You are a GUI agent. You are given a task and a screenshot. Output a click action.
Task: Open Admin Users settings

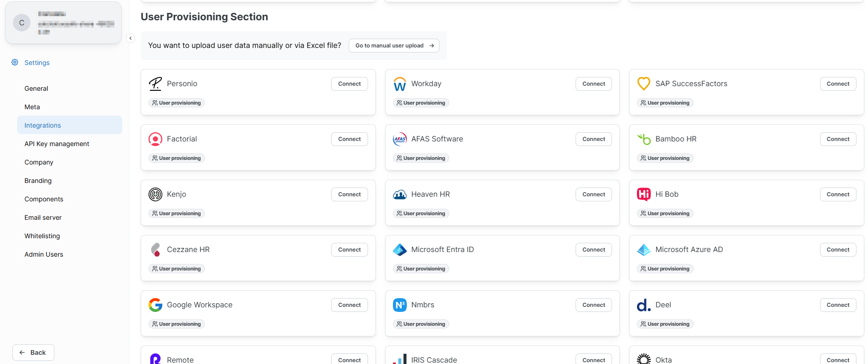pyautogui.click(x=44, y=254)
